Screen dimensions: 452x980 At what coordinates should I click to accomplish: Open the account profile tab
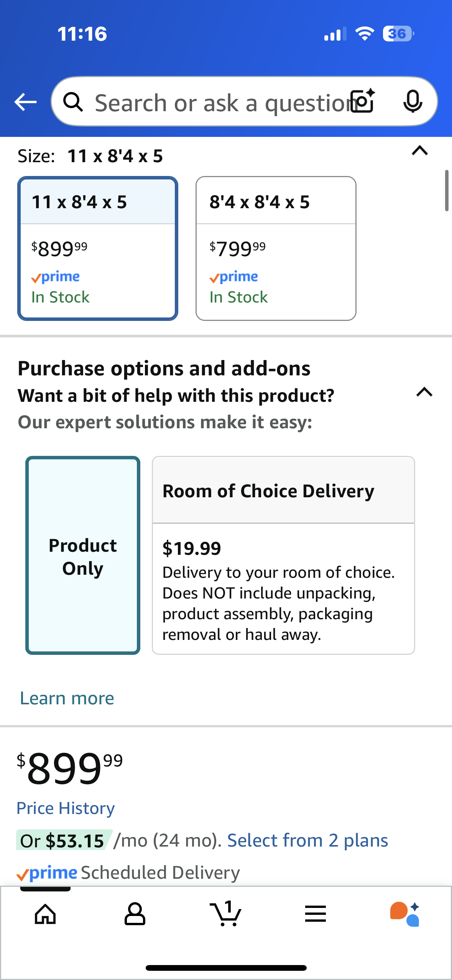tap(135, 914)
